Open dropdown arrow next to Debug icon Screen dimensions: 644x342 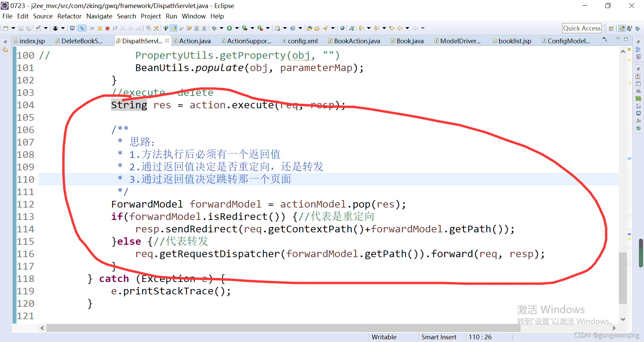(221, 28)
